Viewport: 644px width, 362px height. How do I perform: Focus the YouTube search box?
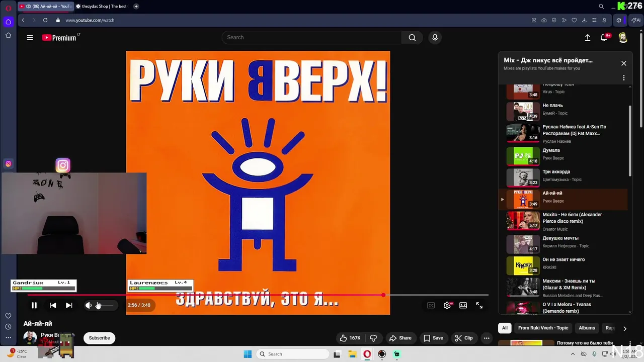click(312, 37)
